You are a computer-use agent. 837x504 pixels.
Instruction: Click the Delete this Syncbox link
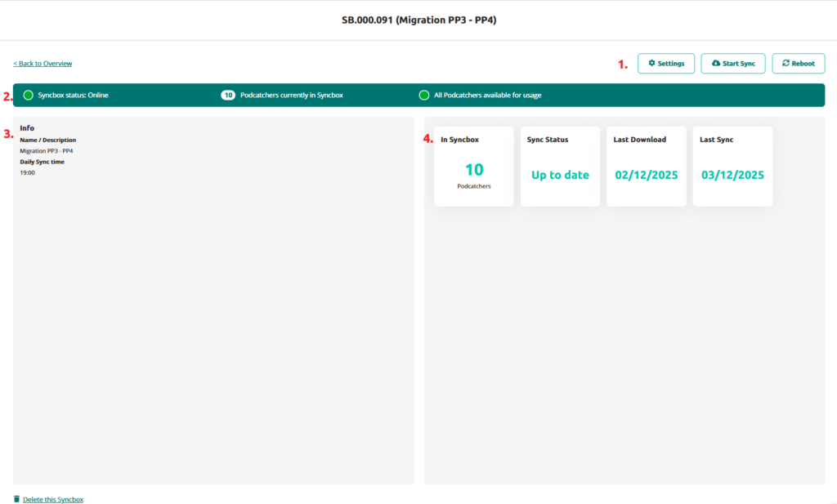(53, 499)
